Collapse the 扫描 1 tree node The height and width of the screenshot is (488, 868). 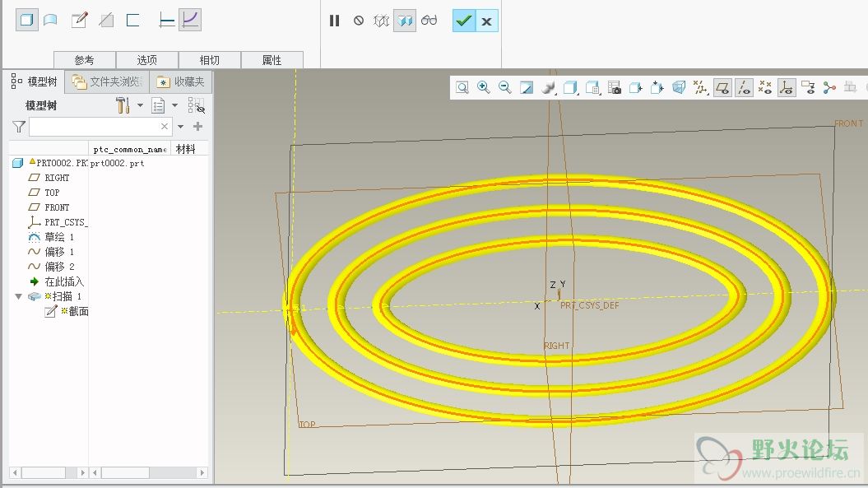pyautogui.click(x=18, y=297)
